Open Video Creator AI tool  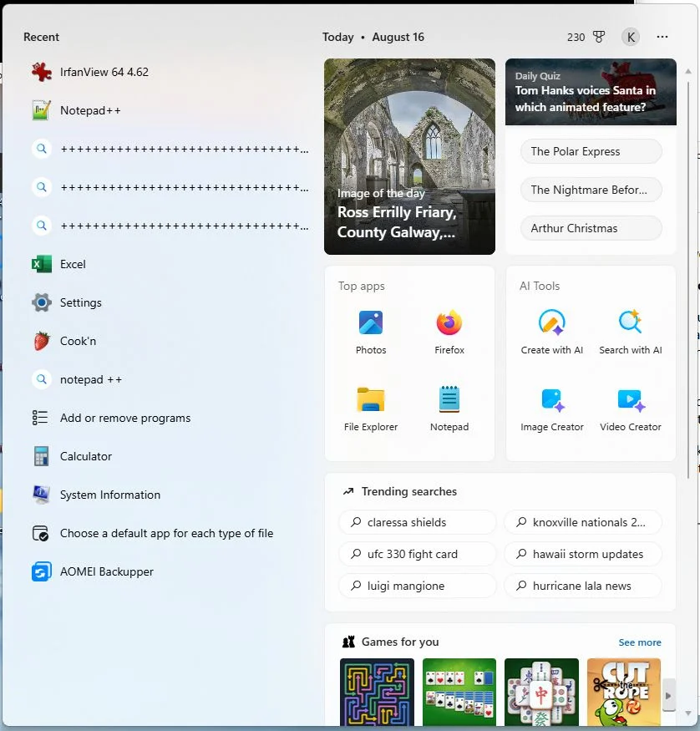pyautogui.click(x=630, y=409)
